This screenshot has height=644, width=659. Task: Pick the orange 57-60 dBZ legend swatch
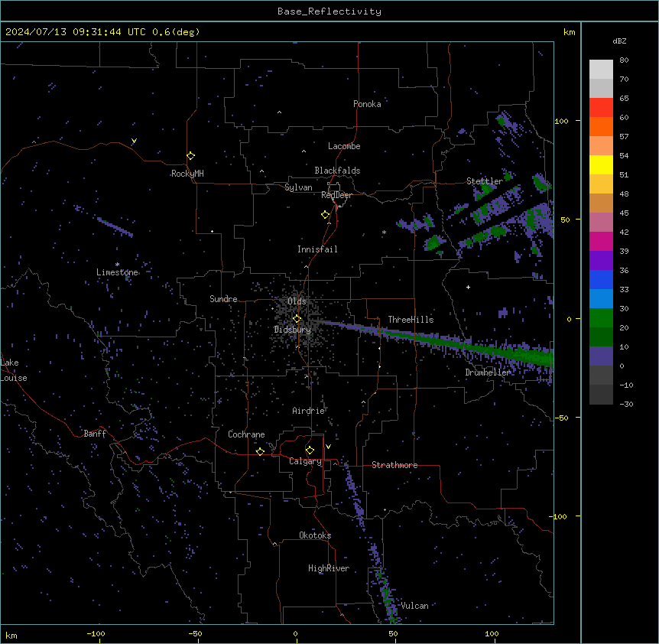pyautogui.click(x=601, y=127)
